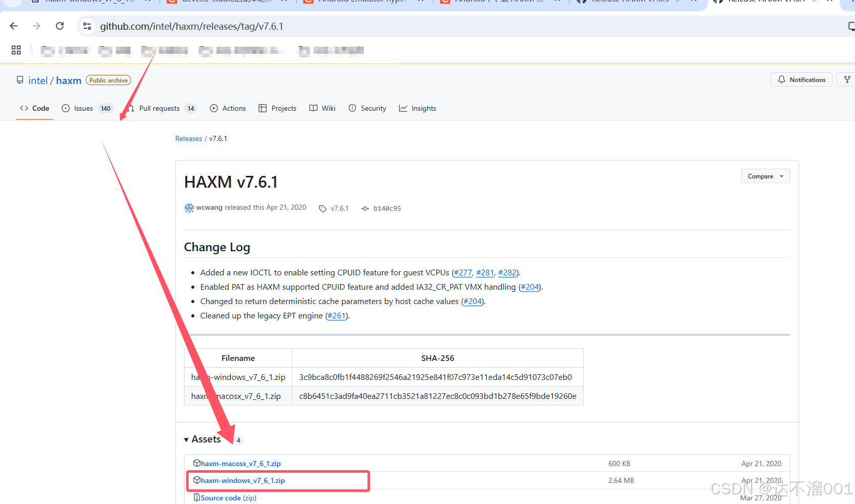Open the Actions tab
The height and width of the screenshot is (504, 855).
pos(228,108)
